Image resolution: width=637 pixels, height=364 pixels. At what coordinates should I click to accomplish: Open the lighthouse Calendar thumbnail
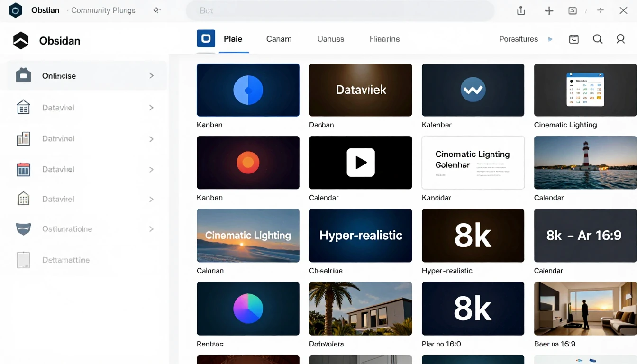pyautogui.click(x=585, y=163)
